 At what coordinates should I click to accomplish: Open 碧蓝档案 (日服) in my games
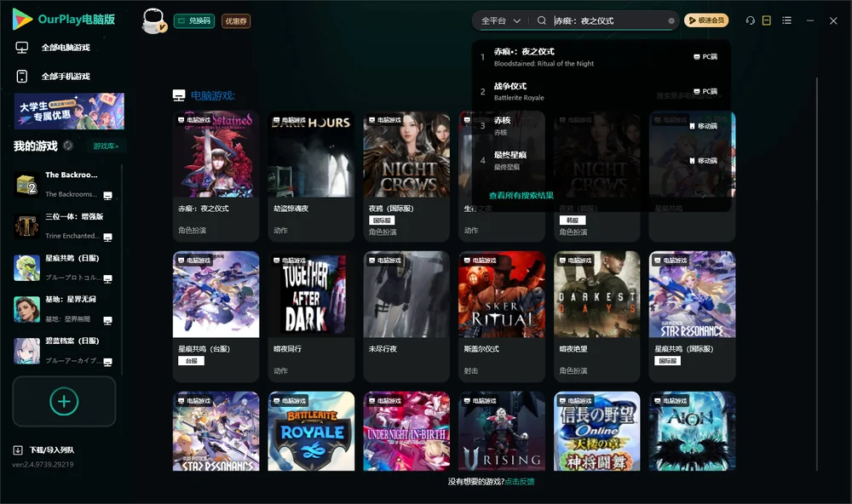[64, 351]
